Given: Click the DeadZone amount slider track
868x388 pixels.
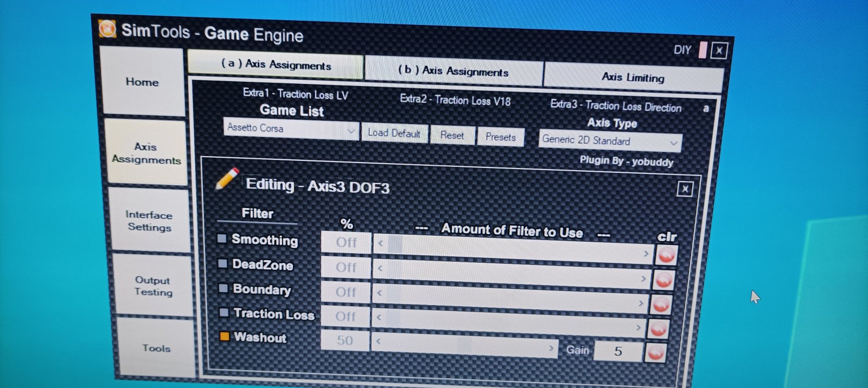Looking at the screenshot, I should click(x=511, y=273).
